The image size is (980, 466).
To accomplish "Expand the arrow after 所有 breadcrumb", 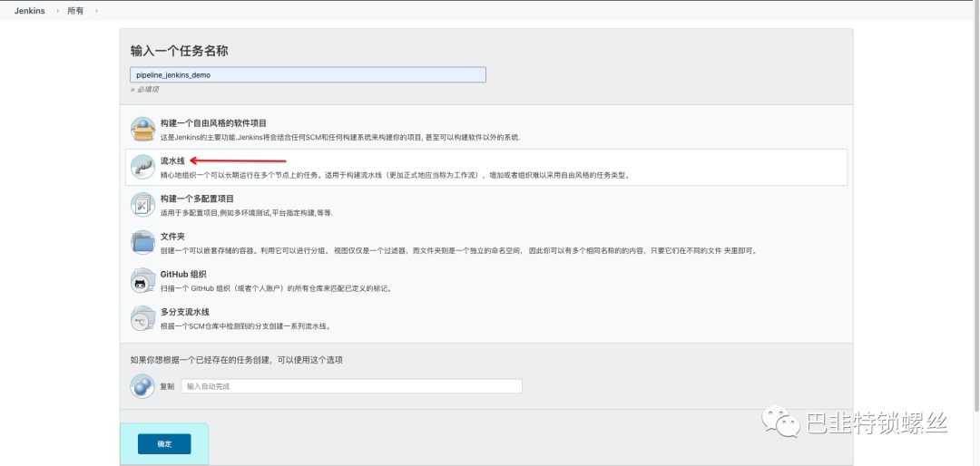I will tap(96, 11).
